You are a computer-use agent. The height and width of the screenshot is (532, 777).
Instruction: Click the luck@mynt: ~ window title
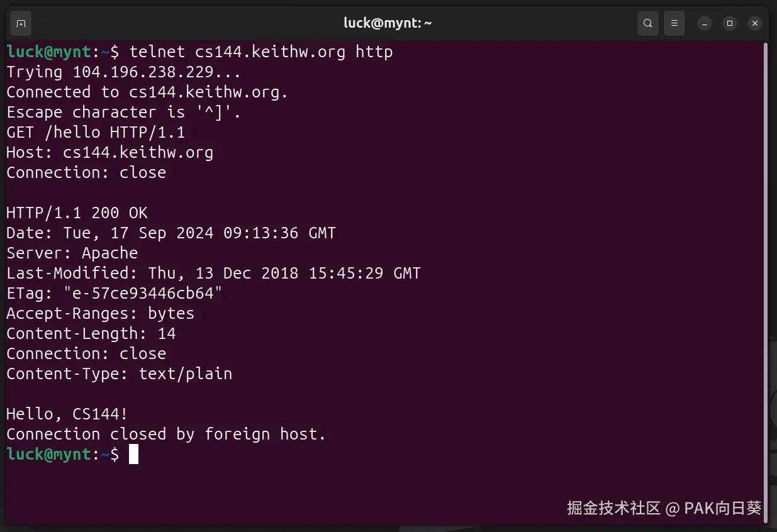pyautogui.click(x=388, y=23)
